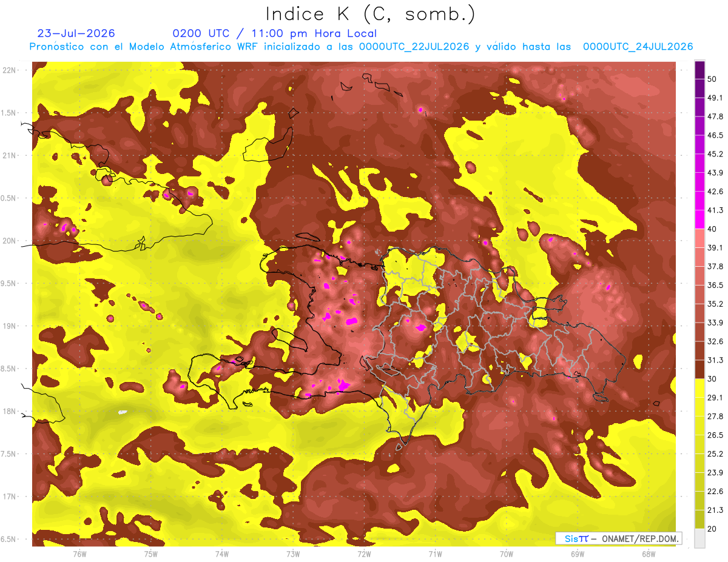
Task: Click the '73W' longitude axis label
Action: coord(293,554)
